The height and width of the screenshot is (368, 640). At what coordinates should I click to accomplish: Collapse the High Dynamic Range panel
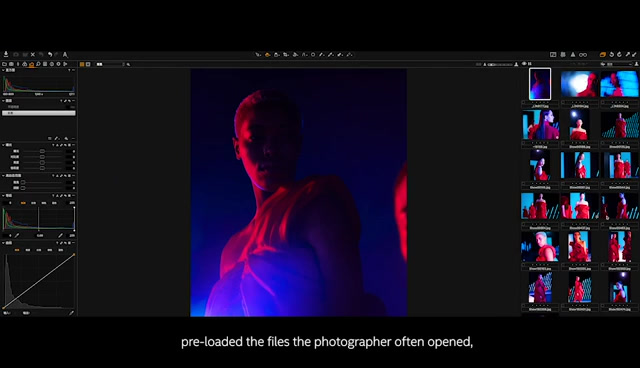pyautogui.click(x=3, y=175)
